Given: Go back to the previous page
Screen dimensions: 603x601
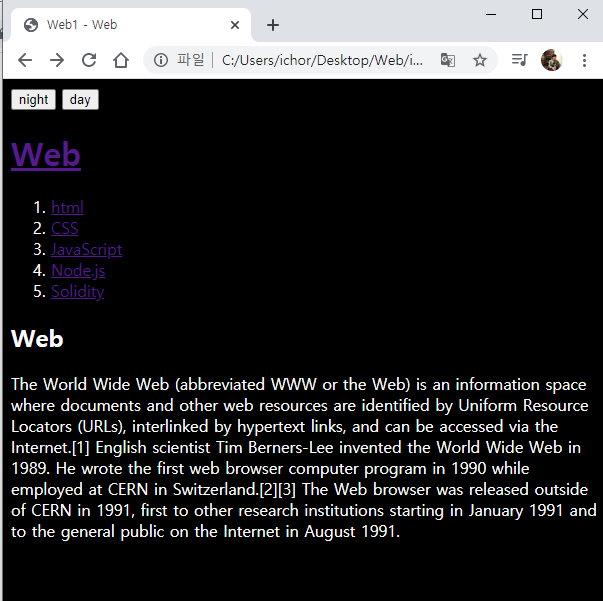Looking at the screenshot, I should click(25, 60).
